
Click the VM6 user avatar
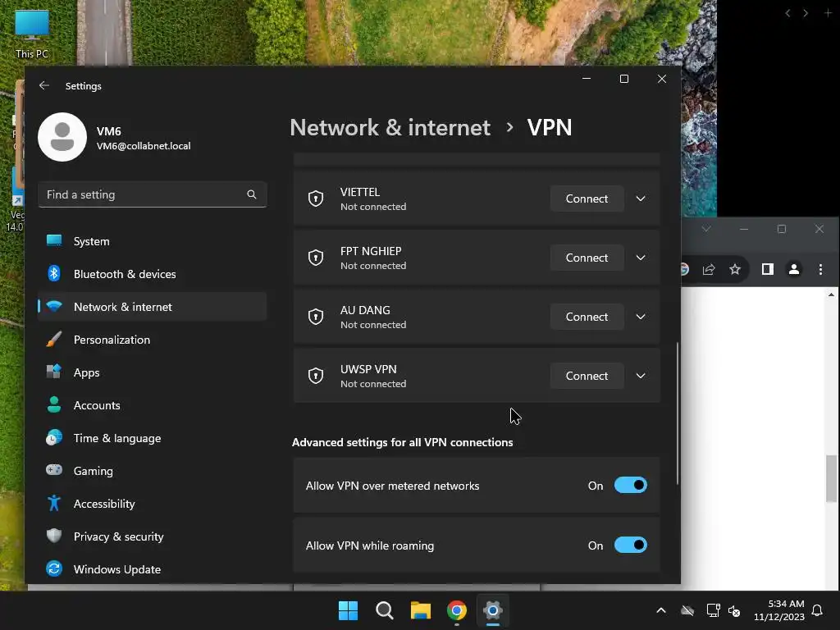pos(62,137)
